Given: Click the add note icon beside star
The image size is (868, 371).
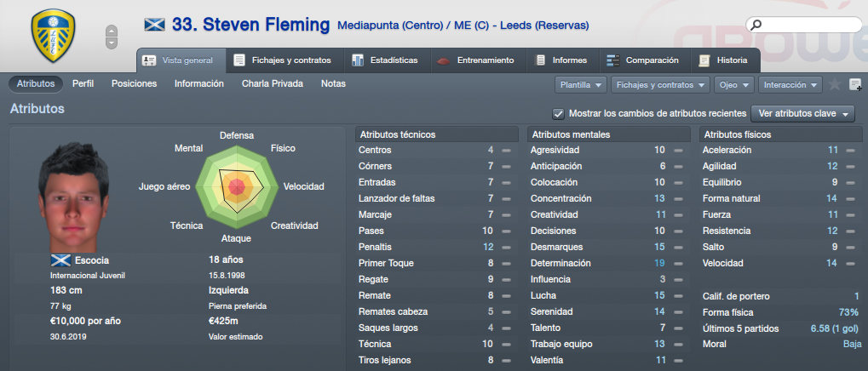Looking at the screenshot, I should [x=855, y=84].
